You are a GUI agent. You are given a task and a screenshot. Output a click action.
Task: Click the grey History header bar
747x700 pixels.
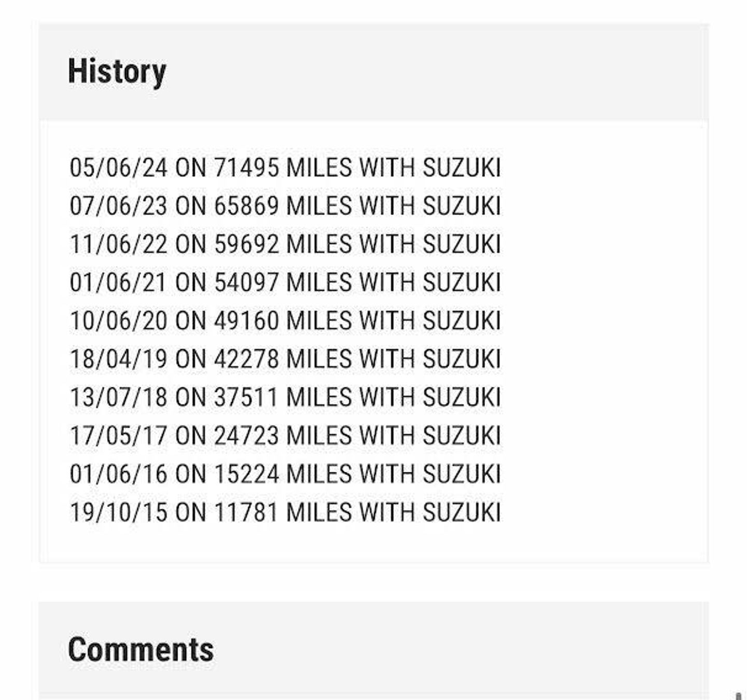(x=374, y=72)
